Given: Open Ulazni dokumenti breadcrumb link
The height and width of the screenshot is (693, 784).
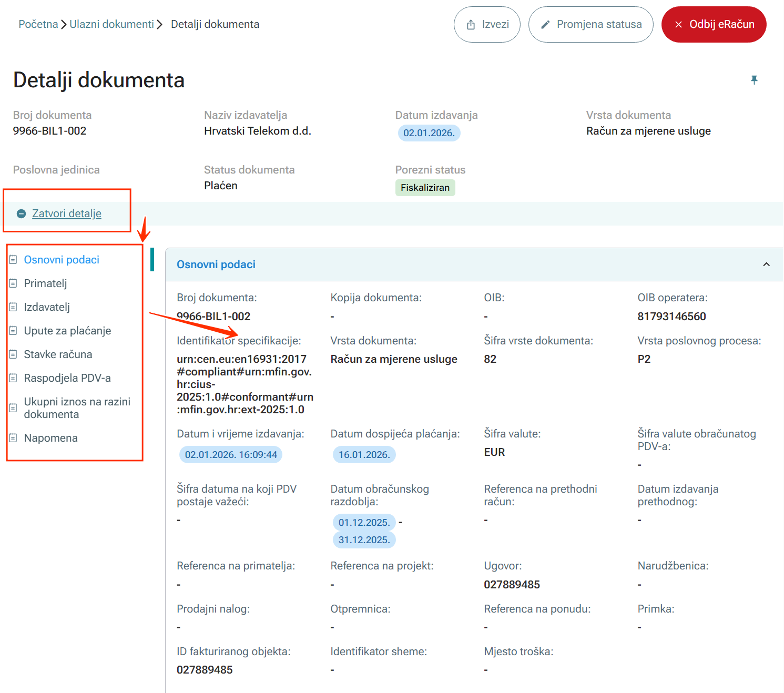Looking at the screenshot, I should [111, 24].
